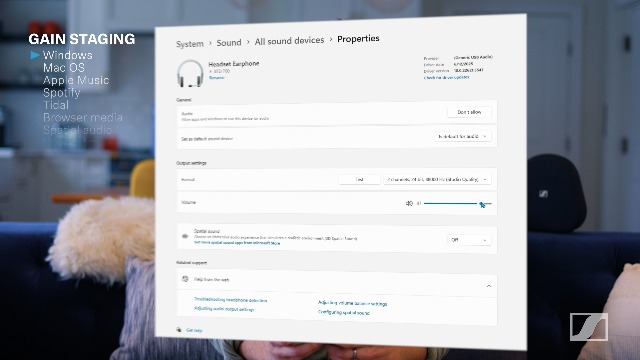Viewport: 640px width, 360px height.
Task: Click the Test format button
Action: (x=359, y=179)
